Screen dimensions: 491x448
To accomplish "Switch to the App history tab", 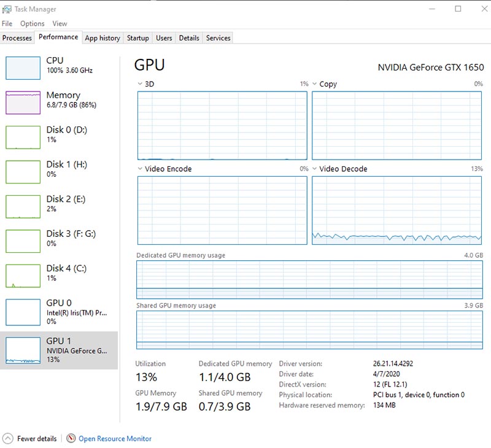I will (102, 38).
